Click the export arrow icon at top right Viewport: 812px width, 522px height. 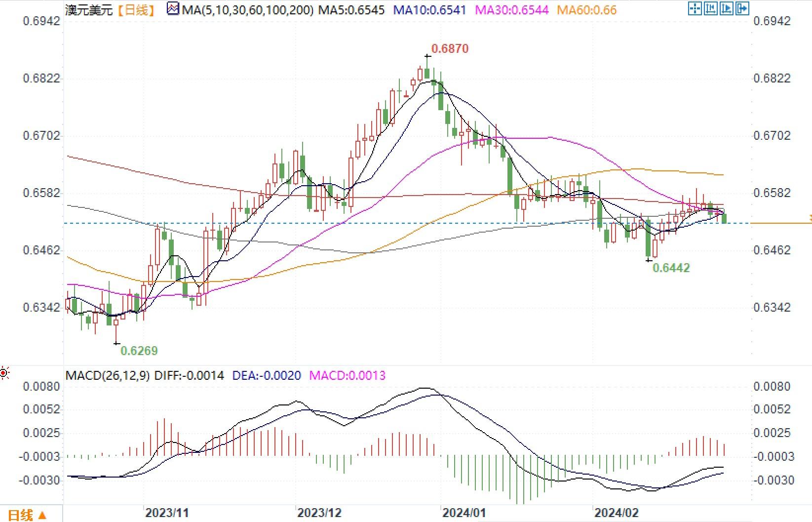click(x=742, y=8)
